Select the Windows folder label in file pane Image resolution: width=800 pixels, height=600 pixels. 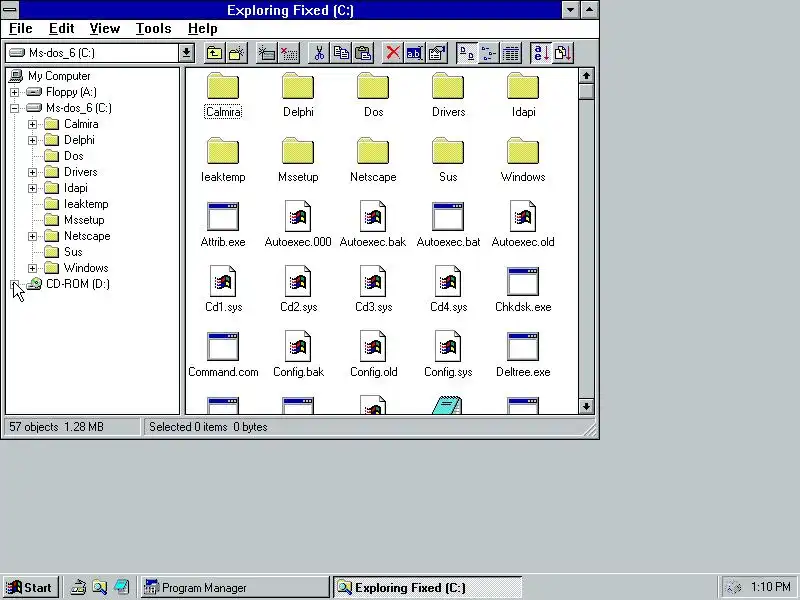point(523,177)
